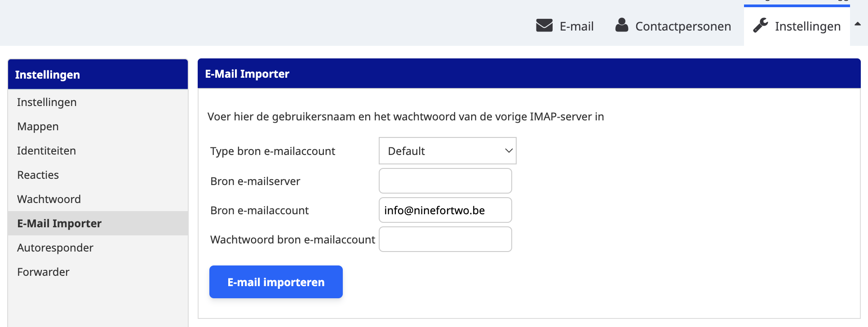Focus the Bron e-mailserver field
The height and width of the screenshot is (327, 868).
(445, 181)
